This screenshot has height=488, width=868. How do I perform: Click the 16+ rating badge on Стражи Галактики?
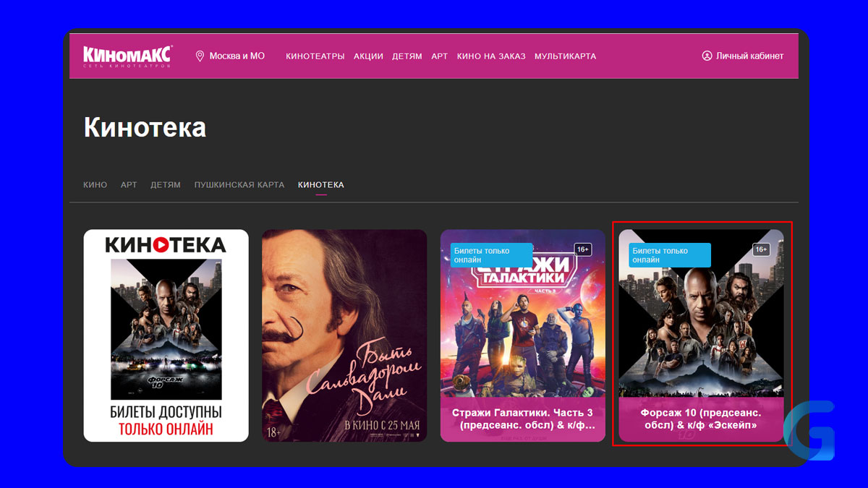[583, 249]
